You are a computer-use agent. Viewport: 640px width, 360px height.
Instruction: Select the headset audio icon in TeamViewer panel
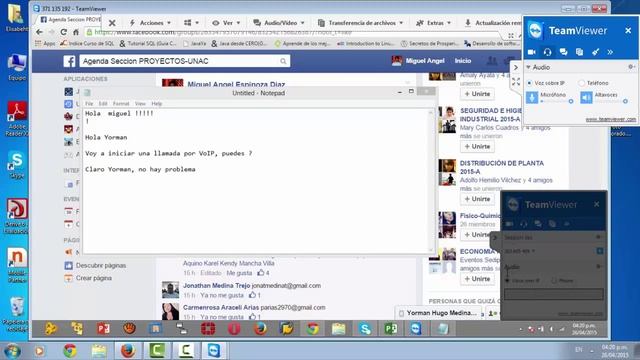[x=547, y=52]
